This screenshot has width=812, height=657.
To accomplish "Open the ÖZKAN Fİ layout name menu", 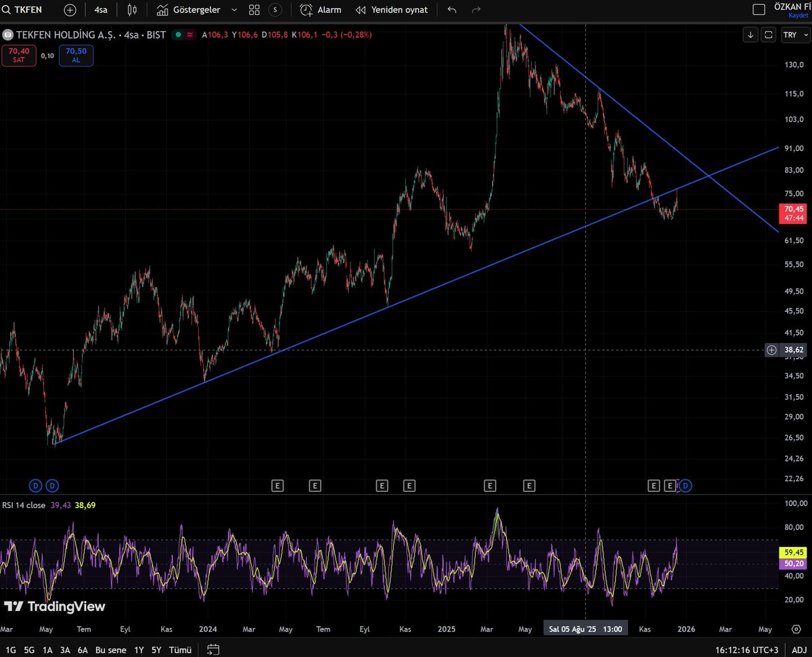I will [x=792, y=7].
